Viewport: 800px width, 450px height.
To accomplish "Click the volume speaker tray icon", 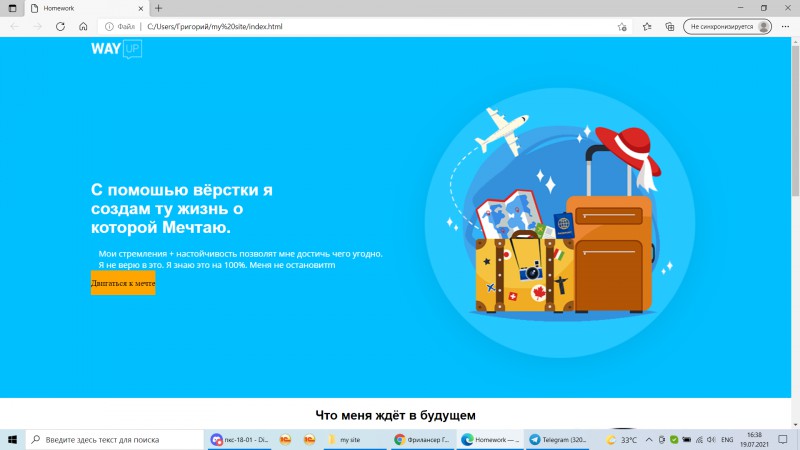I will (711, 439).
